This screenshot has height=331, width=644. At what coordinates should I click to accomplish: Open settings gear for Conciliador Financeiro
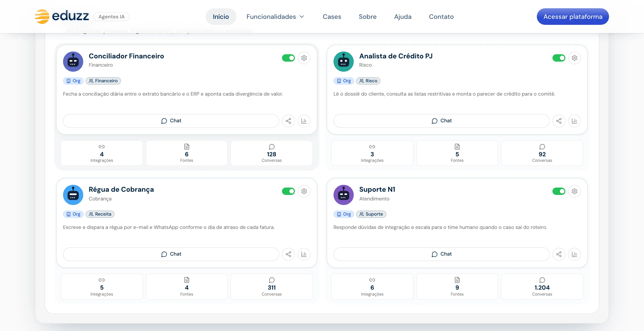point(304,58)
